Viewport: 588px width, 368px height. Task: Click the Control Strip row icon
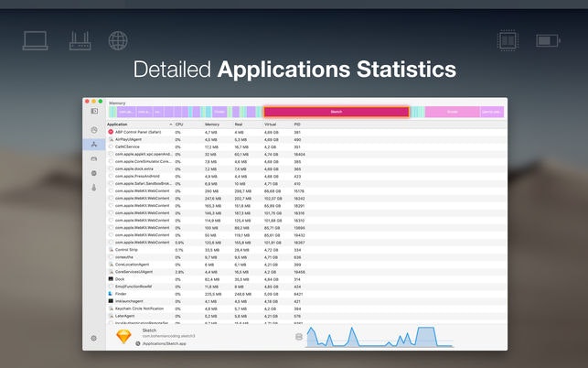coord(111,250)
